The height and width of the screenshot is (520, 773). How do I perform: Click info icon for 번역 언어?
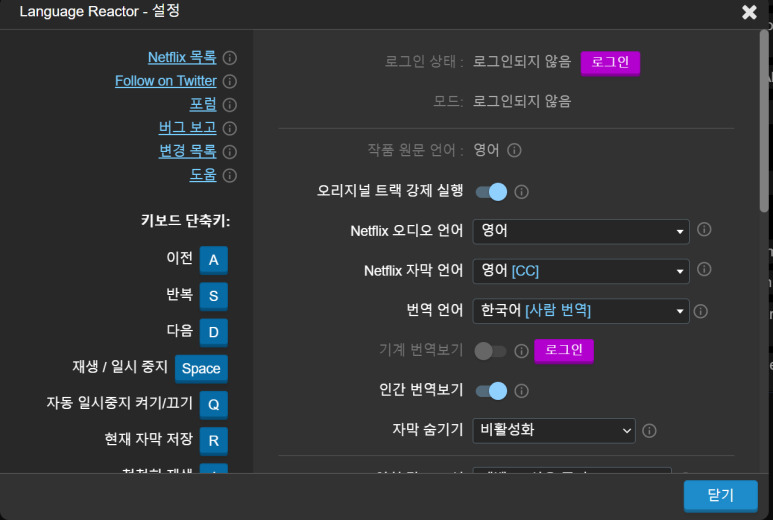point(701,312)
